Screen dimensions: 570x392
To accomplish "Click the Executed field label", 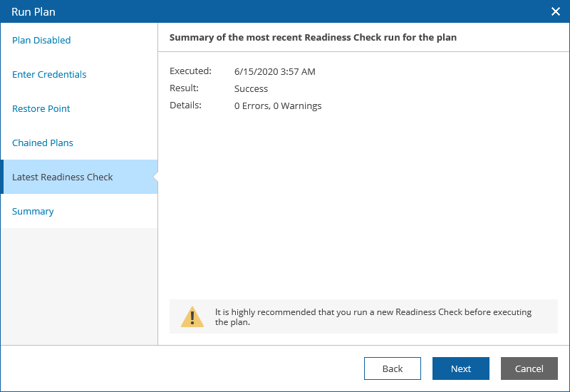I will (x=190, y=71).
